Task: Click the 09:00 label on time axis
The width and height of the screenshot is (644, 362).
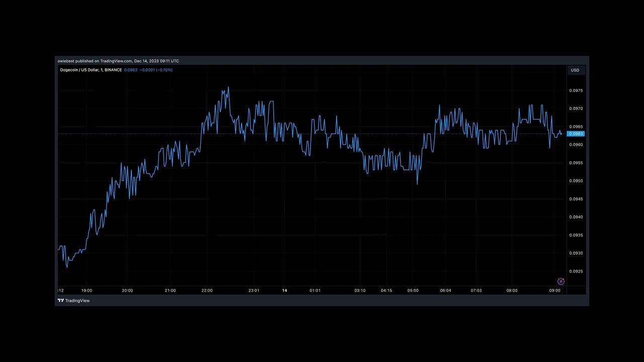Action: [x=554, y=291]
